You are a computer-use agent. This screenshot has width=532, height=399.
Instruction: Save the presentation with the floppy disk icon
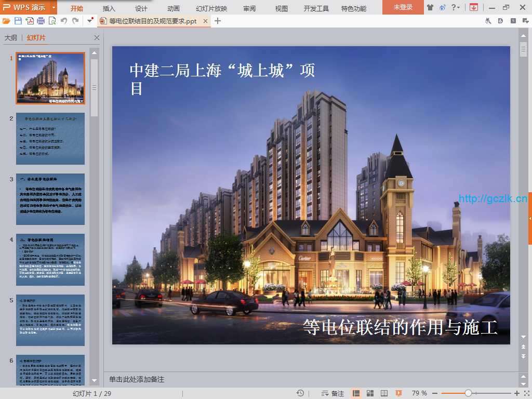(18, 21)
